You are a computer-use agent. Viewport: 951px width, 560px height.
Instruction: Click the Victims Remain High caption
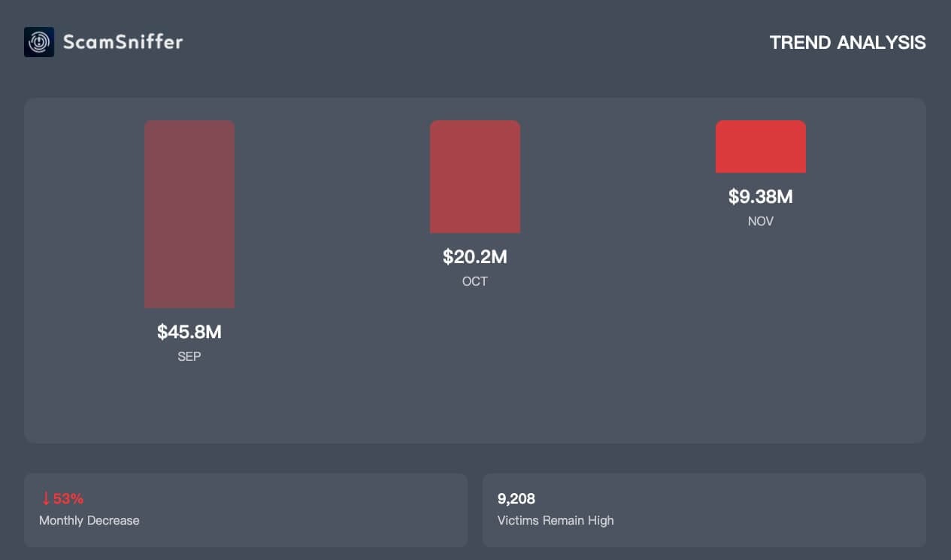(x=556, y=520)
